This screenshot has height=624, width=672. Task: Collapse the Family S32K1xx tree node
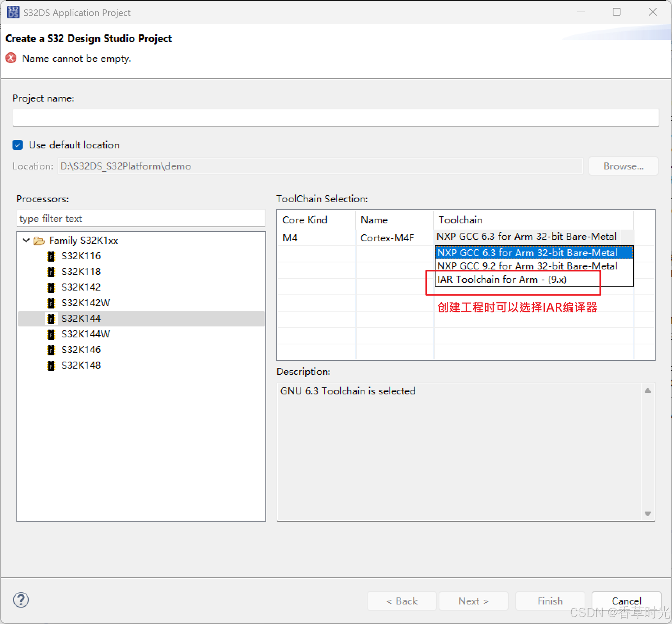pyautogui.click(x=26, y=240)
